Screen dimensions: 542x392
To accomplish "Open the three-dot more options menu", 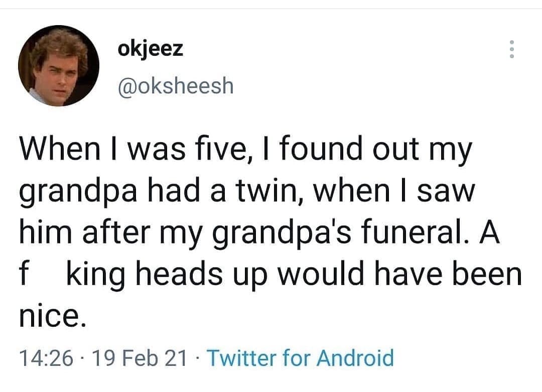I will coord(511,49).
